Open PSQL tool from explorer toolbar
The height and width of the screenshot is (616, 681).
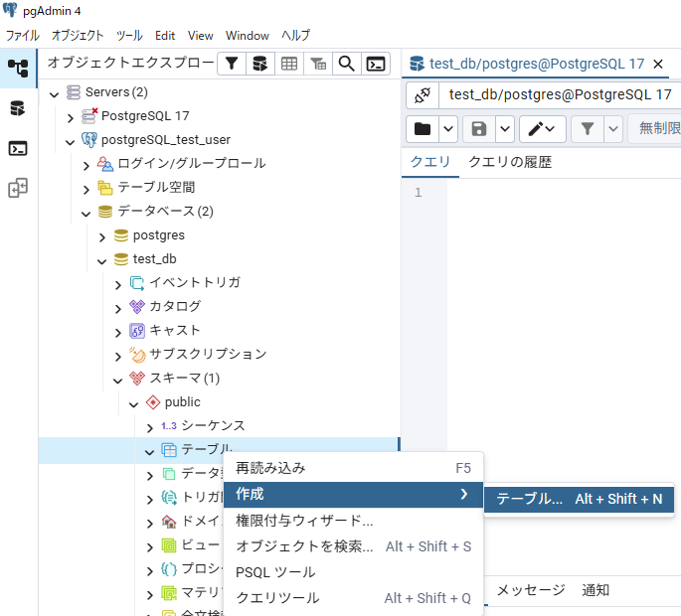point(375,64)
